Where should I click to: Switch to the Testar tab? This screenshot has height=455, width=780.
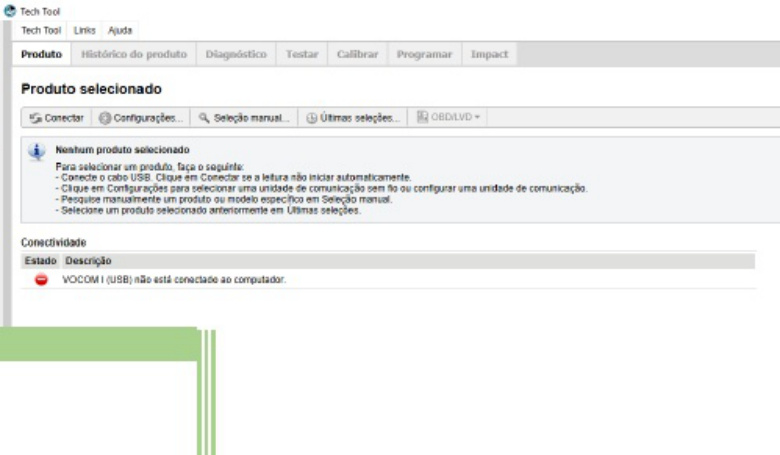click(x=302, y=54)
